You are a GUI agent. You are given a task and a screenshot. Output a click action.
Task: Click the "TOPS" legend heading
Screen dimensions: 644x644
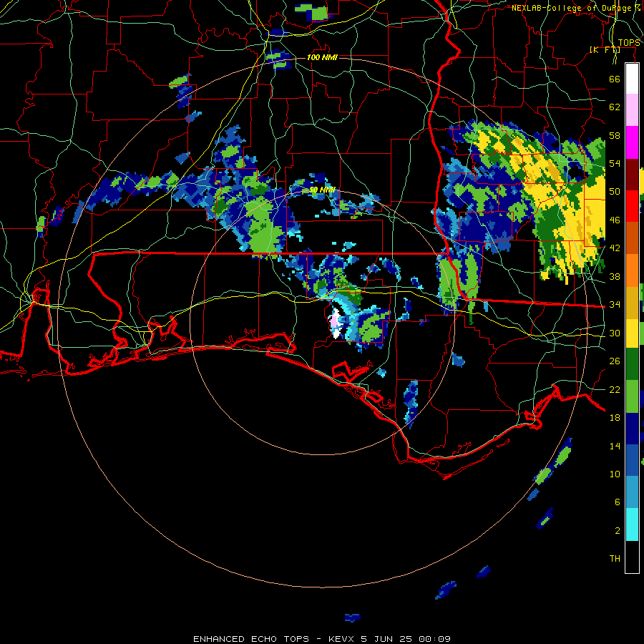(x=629, y=43)
